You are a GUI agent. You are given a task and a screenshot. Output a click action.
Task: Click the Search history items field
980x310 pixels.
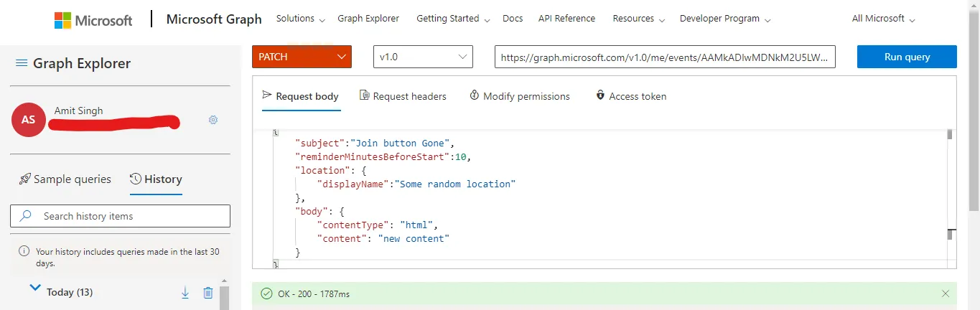[x=120, y=216]
